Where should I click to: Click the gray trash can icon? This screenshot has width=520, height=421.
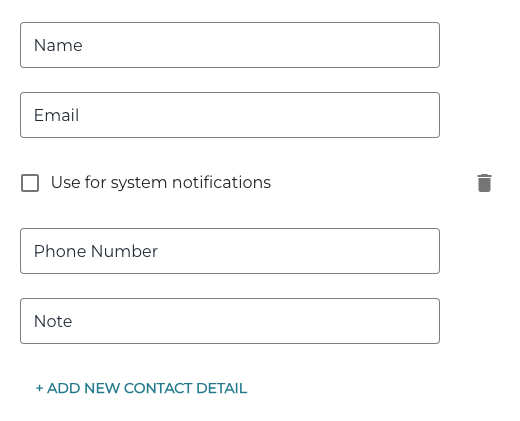[484, 183]
